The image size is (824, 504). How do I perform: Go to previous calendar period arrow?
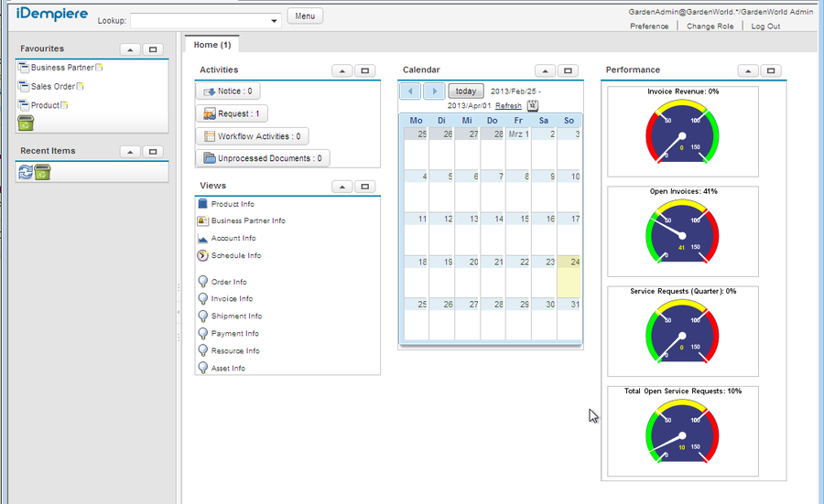(x=410, y=91)
